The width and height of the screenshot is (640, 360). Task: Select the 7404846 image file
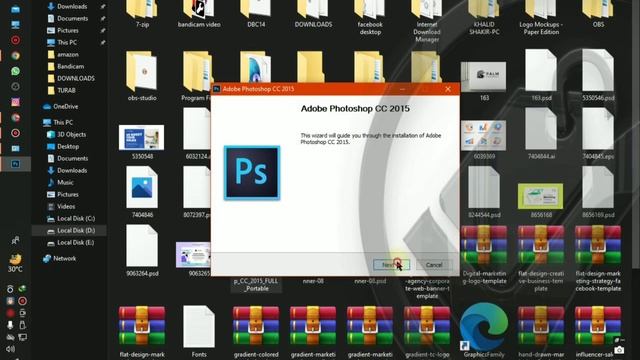pyautogui.click(x=142, y=192)
